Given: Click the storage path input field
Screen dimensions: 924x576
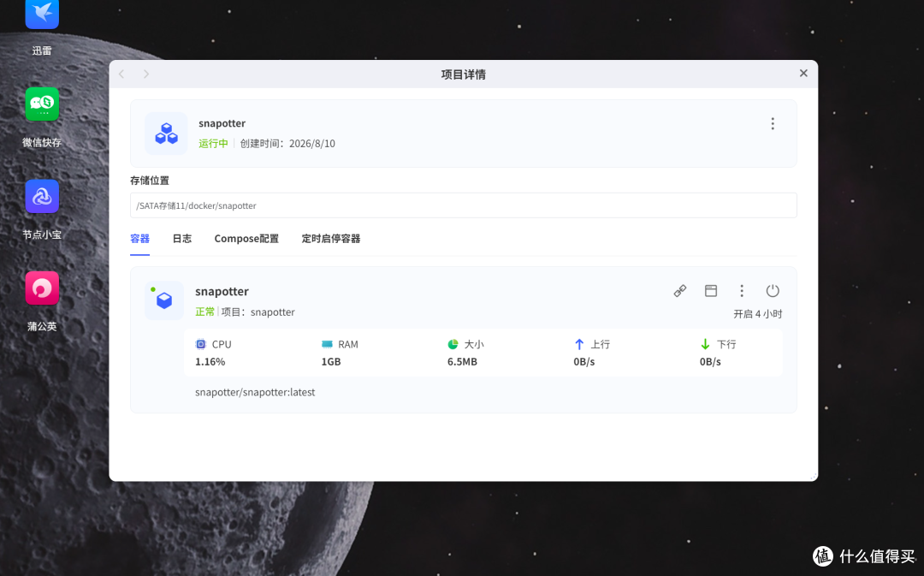Looking at the screenshot, I should tap(463, 205).
